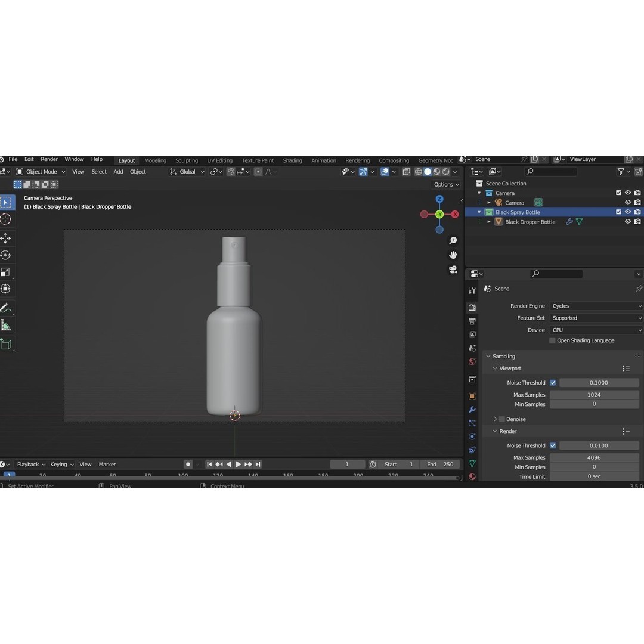
Task: Uncheck Render Noise Threshold checkbox
Action: (553, 445)
